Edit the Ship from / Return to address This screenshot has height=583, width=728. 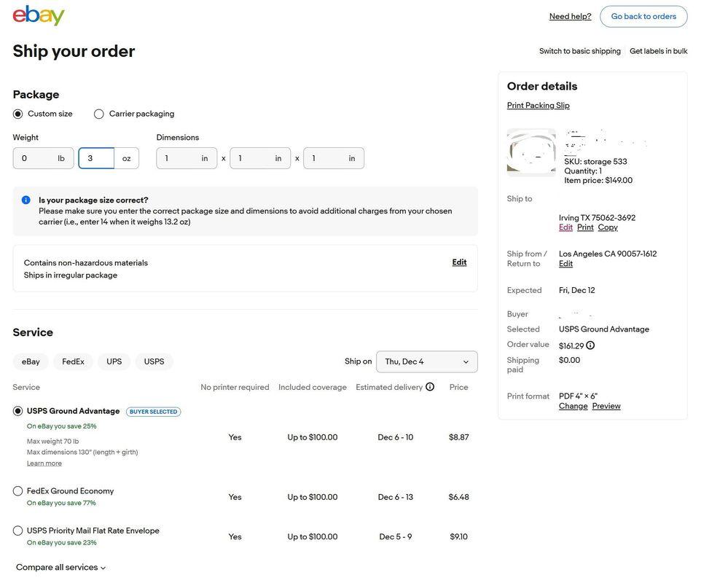click(x=565, y=263)
